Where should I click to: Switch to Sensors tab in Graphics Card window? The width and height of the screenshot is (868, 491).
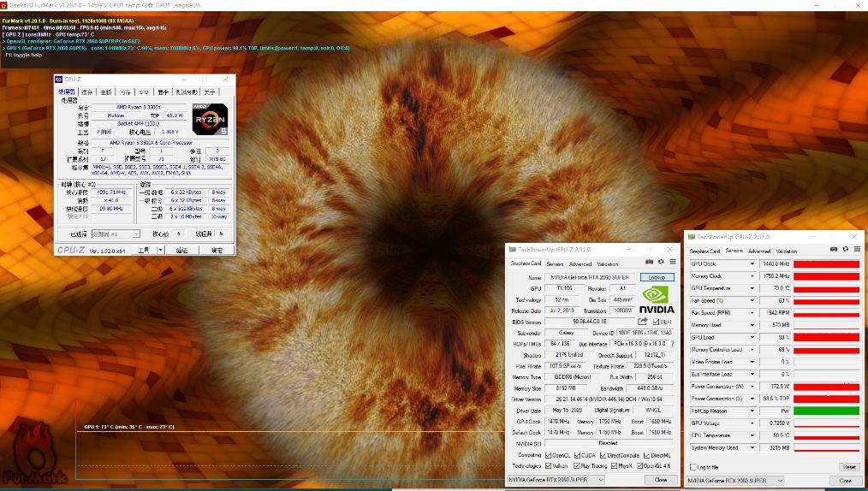556,263
